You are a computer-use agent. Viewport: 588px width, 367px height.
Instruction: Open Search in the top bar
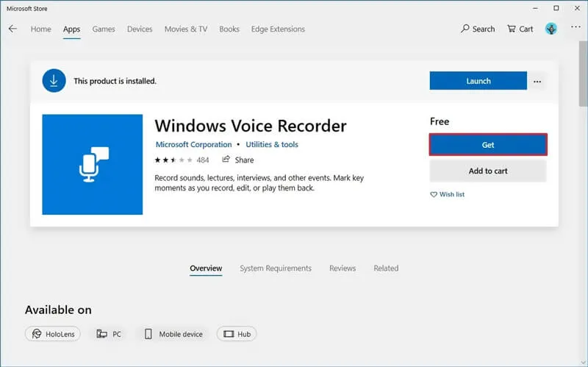(478, 29)
